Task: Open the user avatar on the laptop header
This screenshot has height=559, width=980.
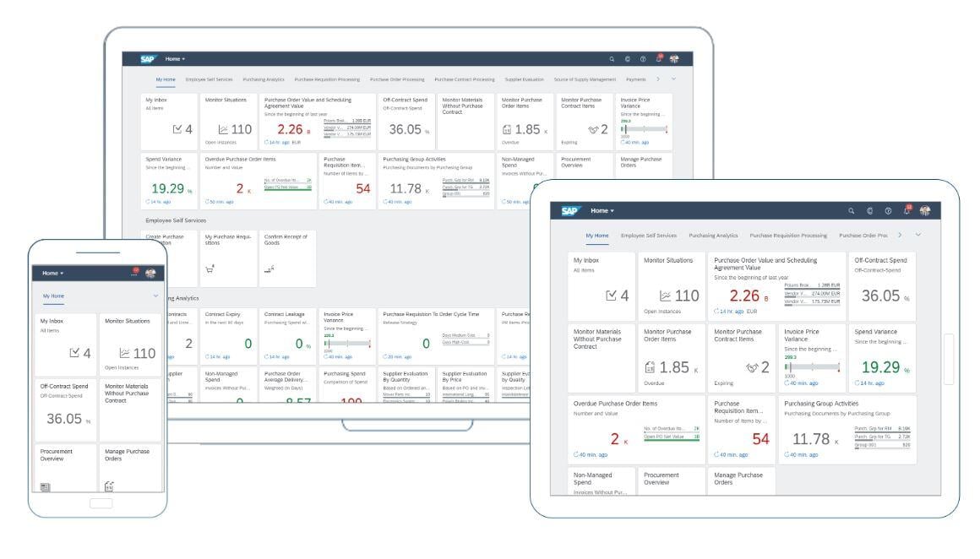Action: (x=674, y=59)
